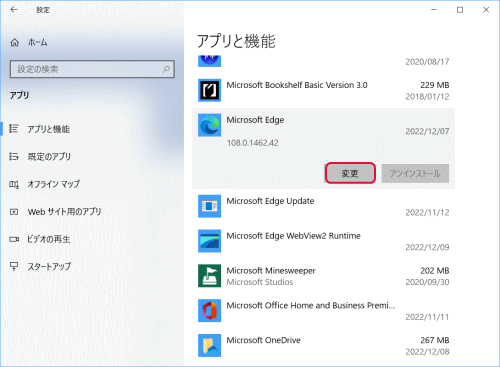Click the 2022/12/07 install date
The image size is (500, 367).
pyautogui.click(x=427, y=131)
